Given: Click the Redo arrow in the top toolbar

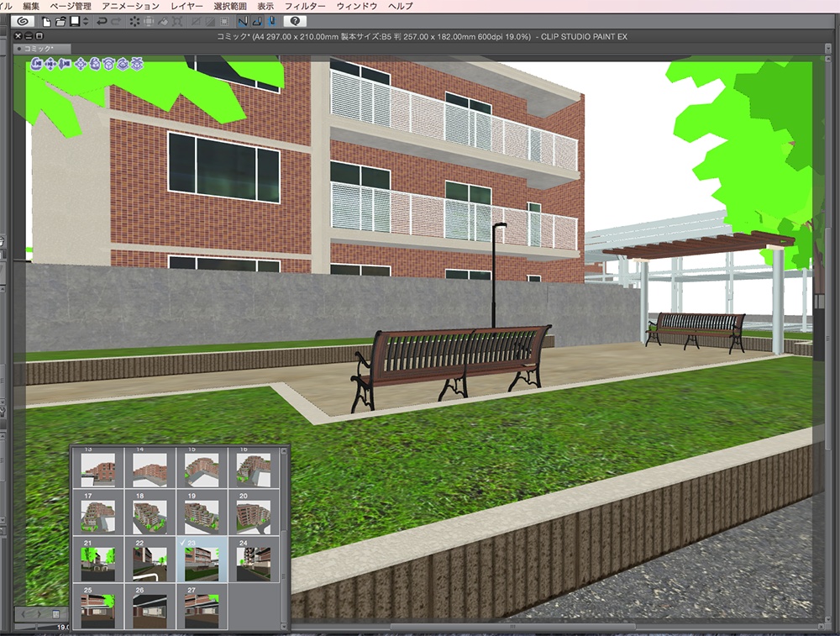Looking at the screenshot, I should pos(115,23).
